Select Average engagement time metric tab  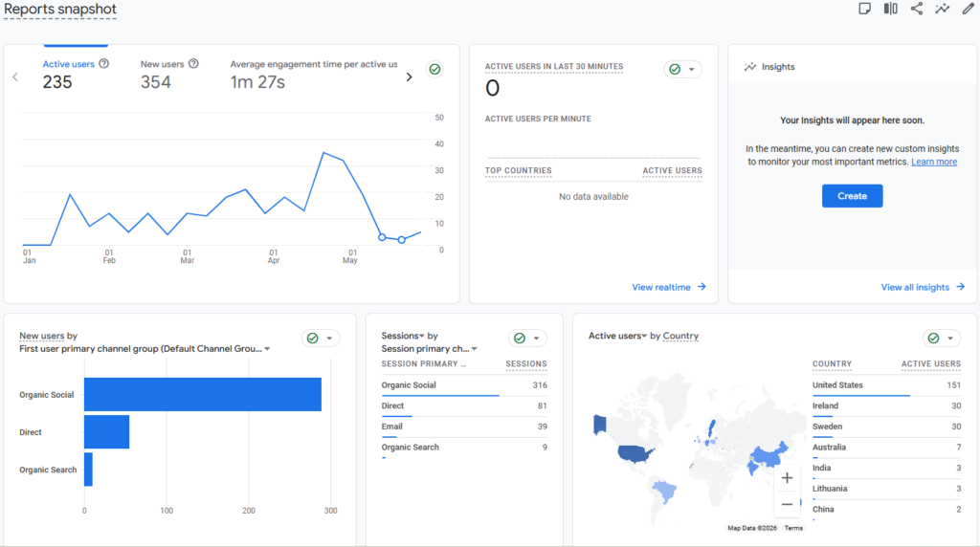pyautogui.click(x=314, y=74)
